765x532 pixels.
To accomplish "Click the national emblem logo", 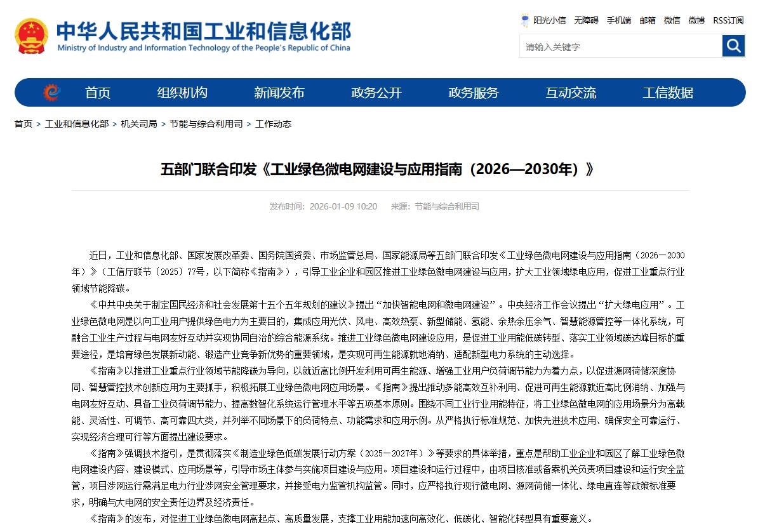I will point(31,36).
